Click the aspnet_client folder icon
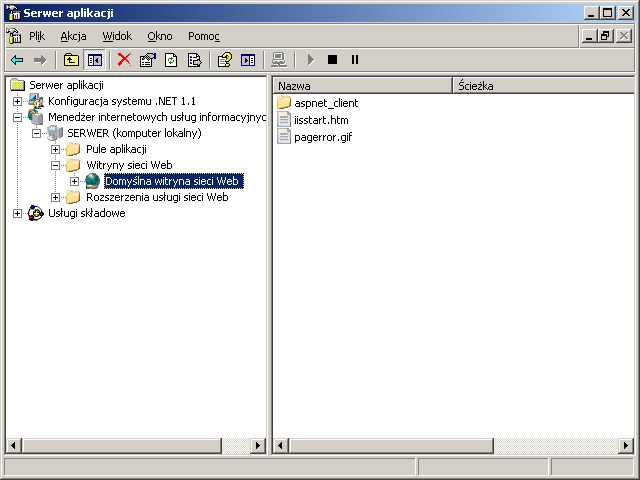The image size is (640, 480). [x=284, y=102]
